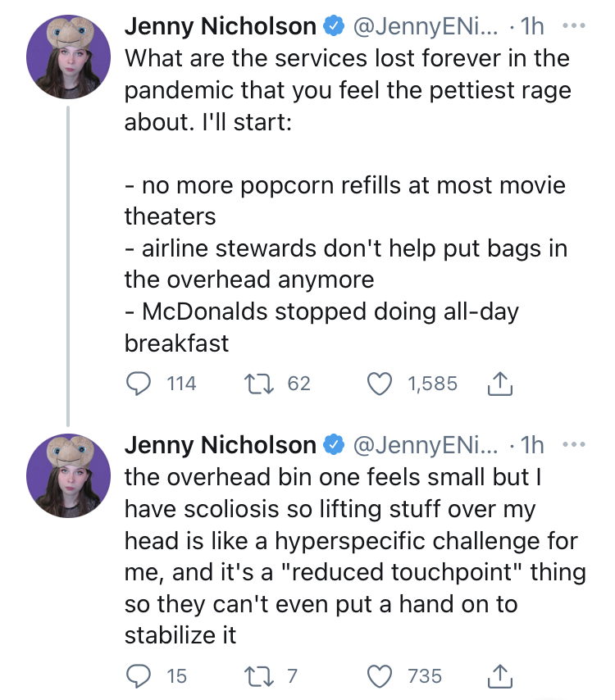This screenshot has width=615, height=700.
Task: Retweet the first tweet with 62 retweets
Action: click(x=259, y=384)
